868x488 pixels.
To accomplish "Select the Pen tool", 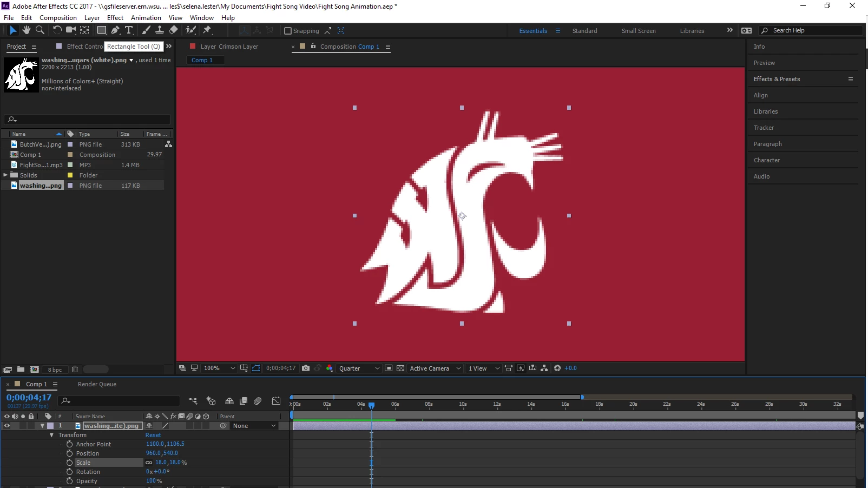I will point(115,30).
